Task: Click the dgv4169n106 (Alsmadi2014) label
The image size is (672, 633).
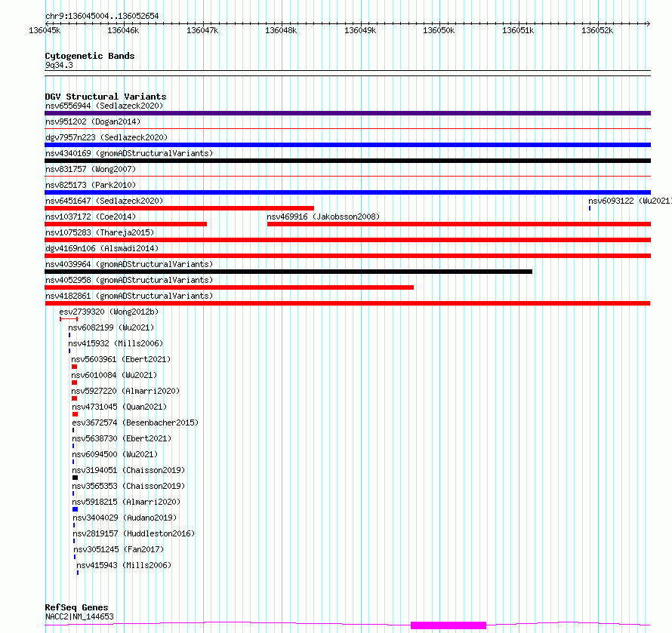Action: pos(102,248)
